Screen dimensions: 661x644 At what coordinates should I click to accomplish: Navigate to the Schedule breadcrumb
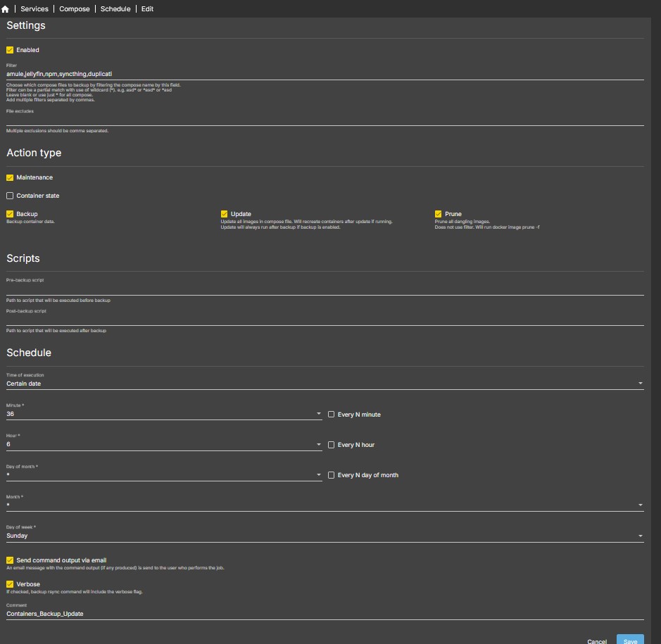115,9
